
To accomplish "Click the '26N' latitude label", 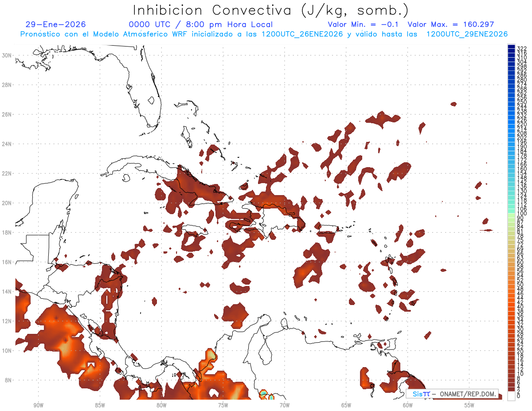I will pyautogui.click(x=7, y=114).
